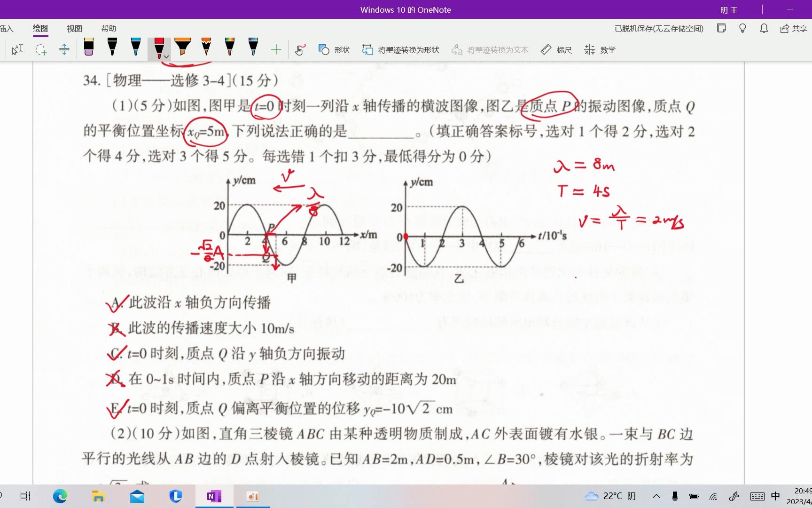
Task: Click the offline saved status text
Action: point(659,29)
